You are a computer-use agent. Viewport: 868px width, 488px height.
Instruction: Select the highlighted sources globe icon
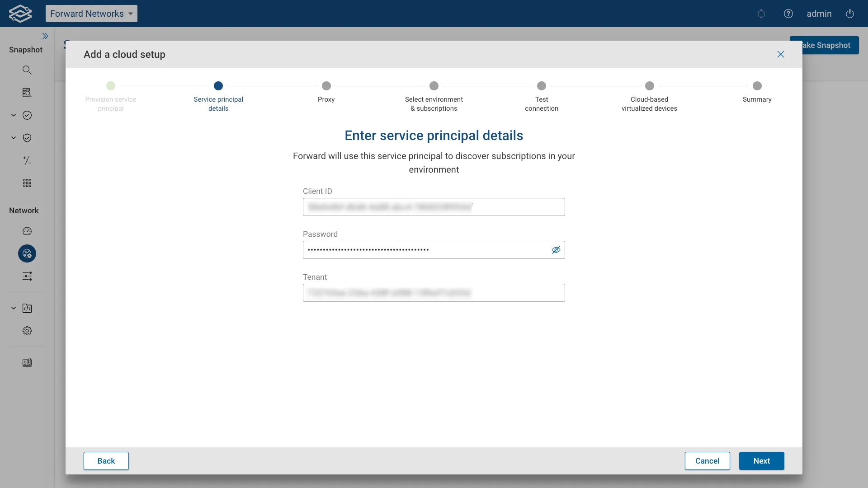(27, 253)
